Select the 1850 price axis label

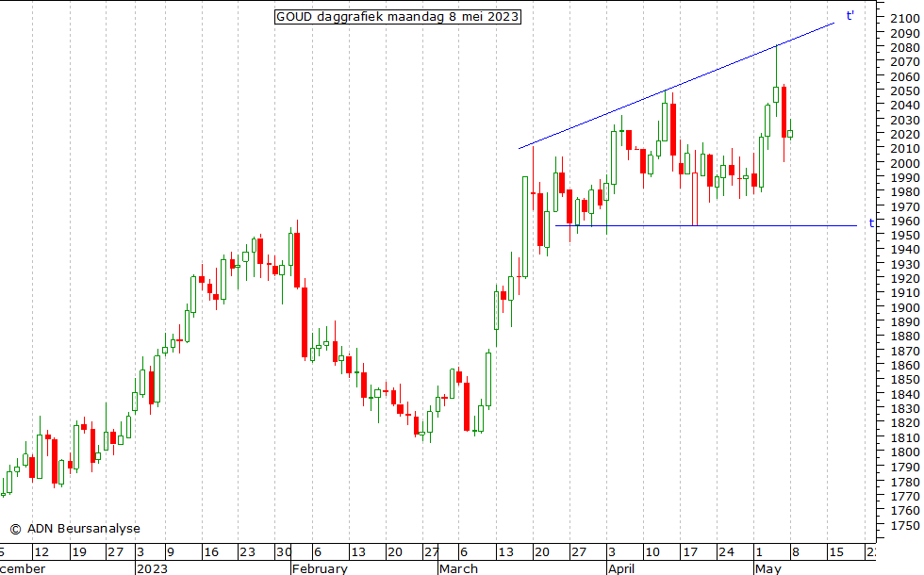click(x=905, y=379)
